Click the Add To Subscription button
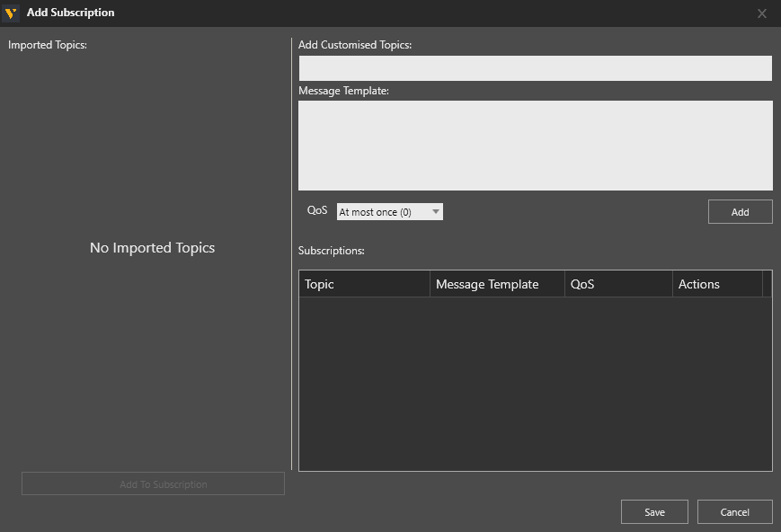The image size is (781, 532). [153, 484]
